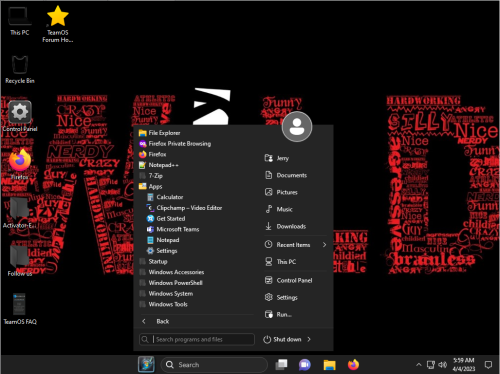Expand Windows PowerShell folder
This screenshot has width=500, height=374.
171,283
